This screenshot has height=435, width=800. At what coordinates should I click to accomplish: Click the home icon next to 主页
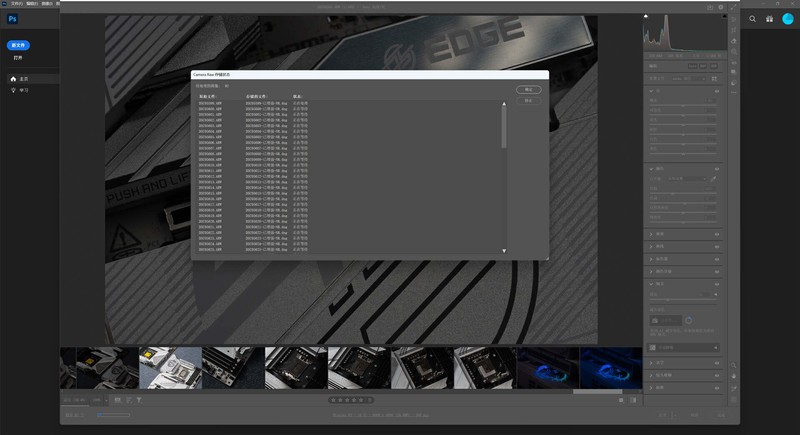tap(13, 79)
